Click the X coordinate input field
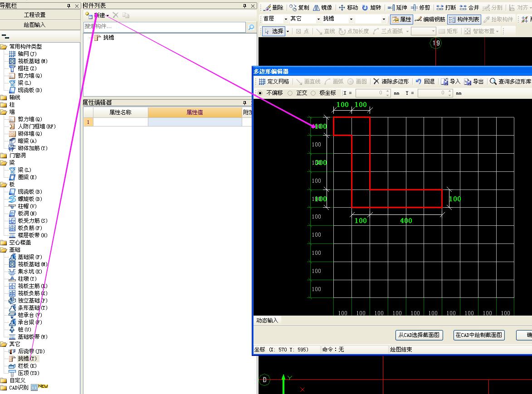 370,93
